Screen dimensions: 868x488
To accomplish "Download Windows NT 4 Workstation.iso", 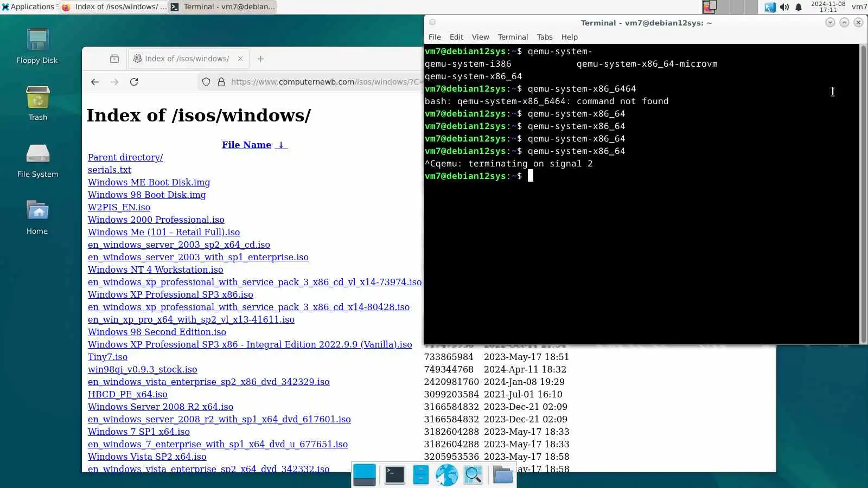I will (x=155, y=269).
